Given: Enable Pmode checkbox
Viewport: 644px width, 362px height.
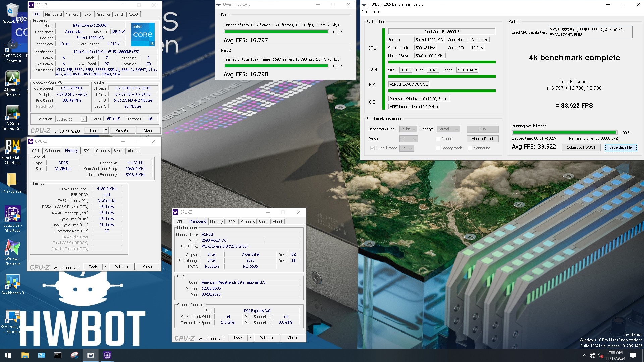Looking at the screenshot, I should [438, 139].
